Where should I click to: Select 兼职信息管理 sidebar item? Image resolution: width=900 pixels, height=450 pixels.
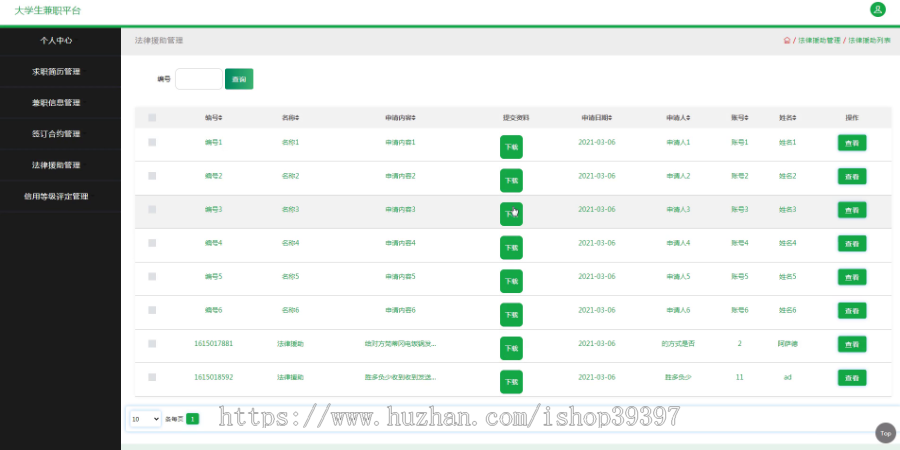pyautogui.click(x=56, y=103)
